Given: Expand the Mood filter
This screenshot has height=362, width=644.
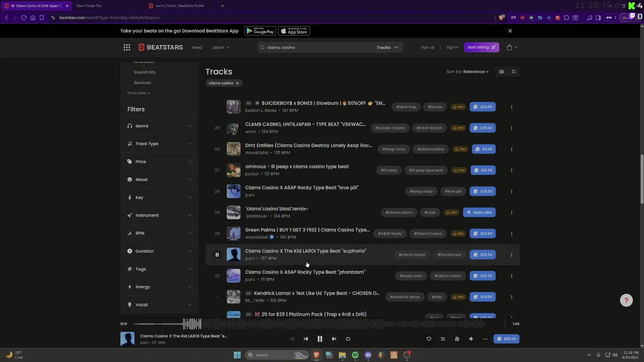Looking at the screenshot, I should (x=159, y=179).
